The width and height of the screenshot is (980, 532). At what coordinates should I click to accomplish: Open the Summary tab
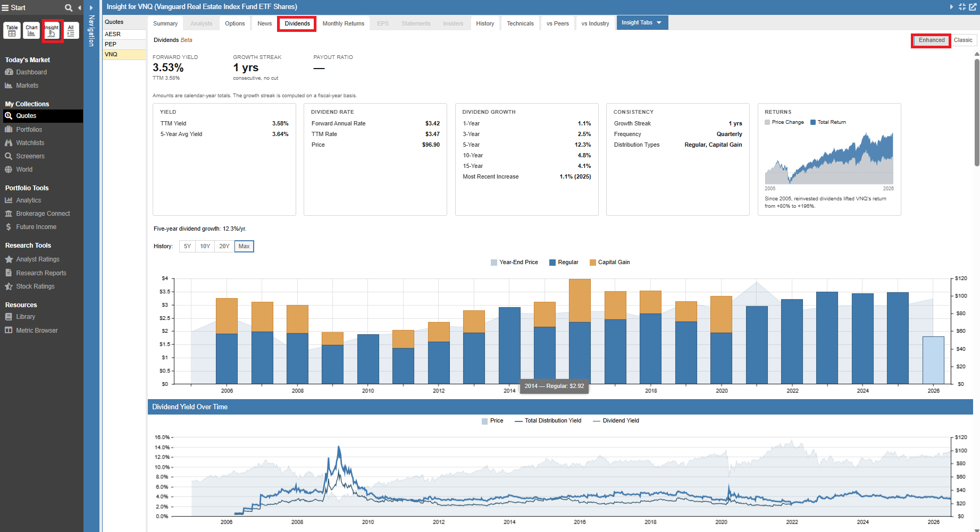pyautogui.click(x=165, y=24)
